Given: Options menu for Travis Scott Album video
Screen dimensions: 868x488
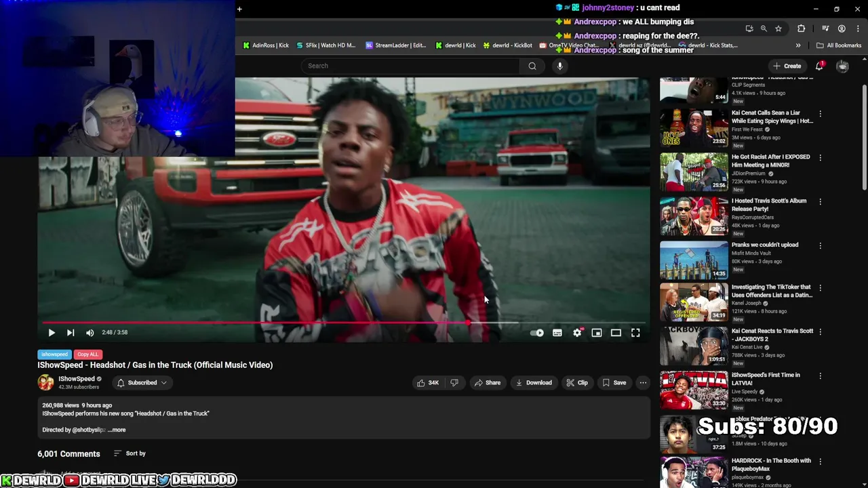Looking at the screenshot, I should pos(821,202).
